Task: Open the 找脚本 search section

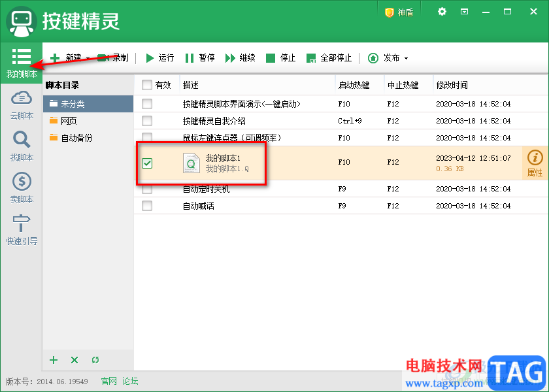Action: (x=22, y=146)
